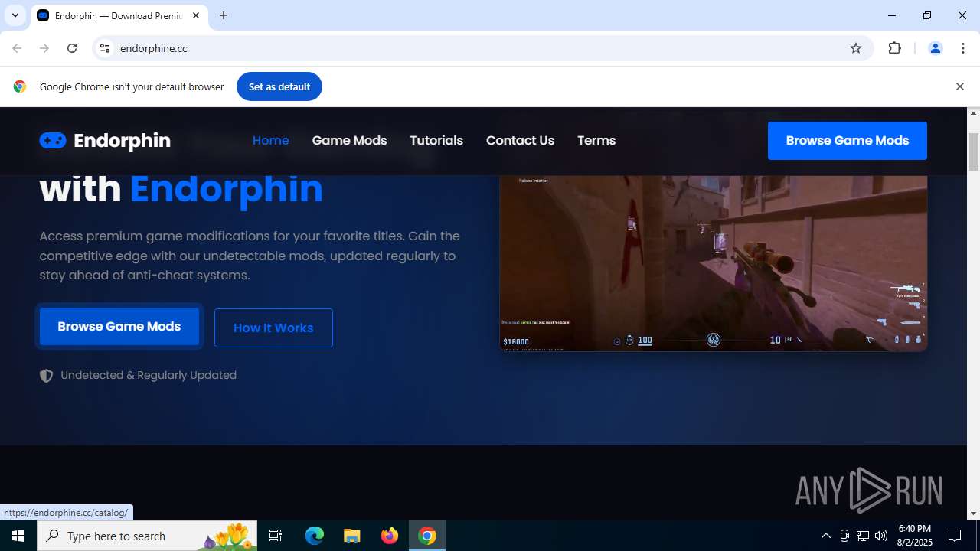980x551 pixels.
Task: Click header Browse Game Mods button
Action: pos(848,141)
